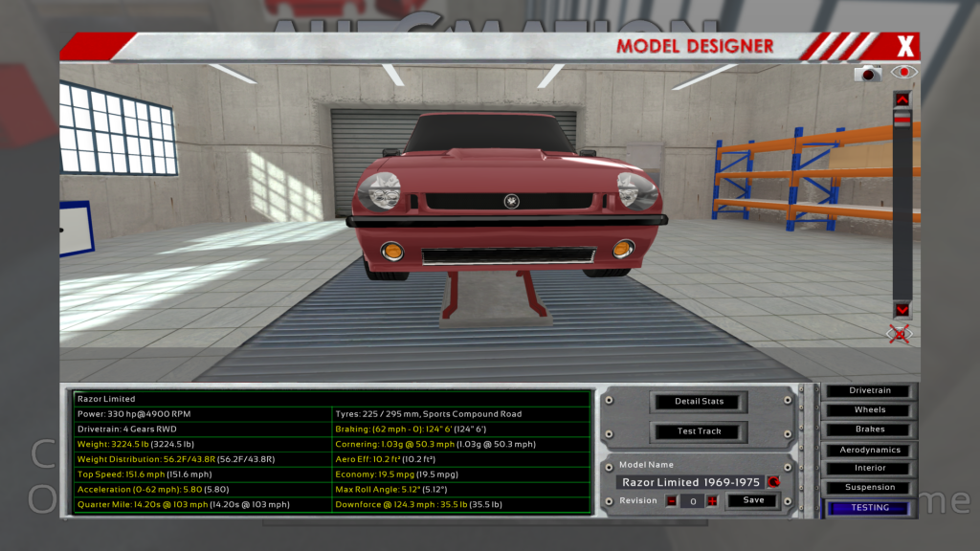Click the camera screenshot icon
The height and width of the screenshot is (551, 980).
coord(868,73)
